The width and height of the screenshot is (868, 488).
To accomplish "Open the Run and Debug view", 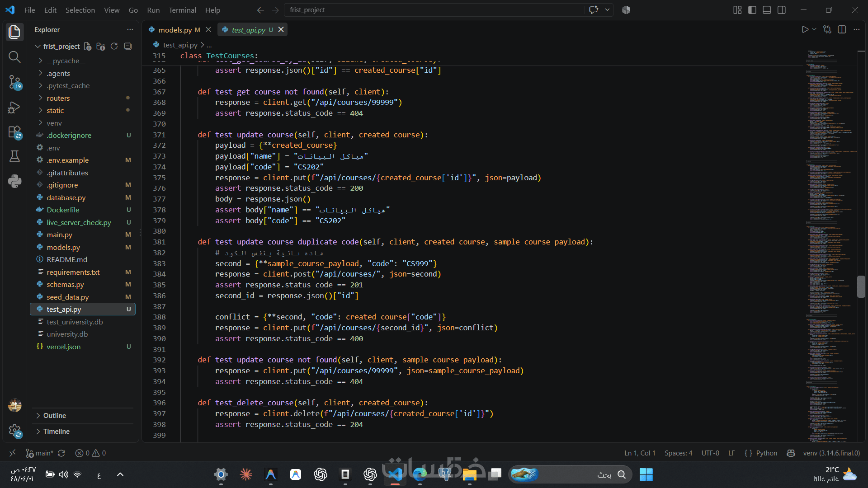I will (14, 108).
